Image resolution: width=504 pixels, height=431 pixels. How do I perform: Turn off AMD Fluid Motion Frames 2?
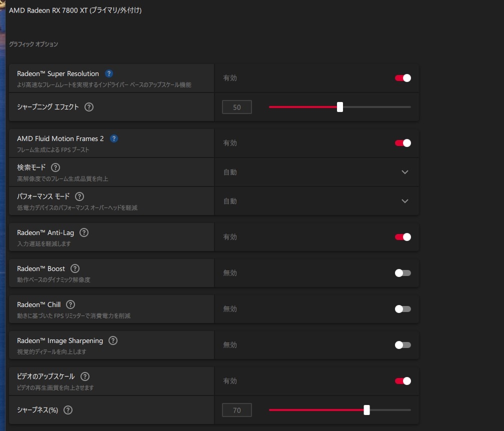(403, 143)
